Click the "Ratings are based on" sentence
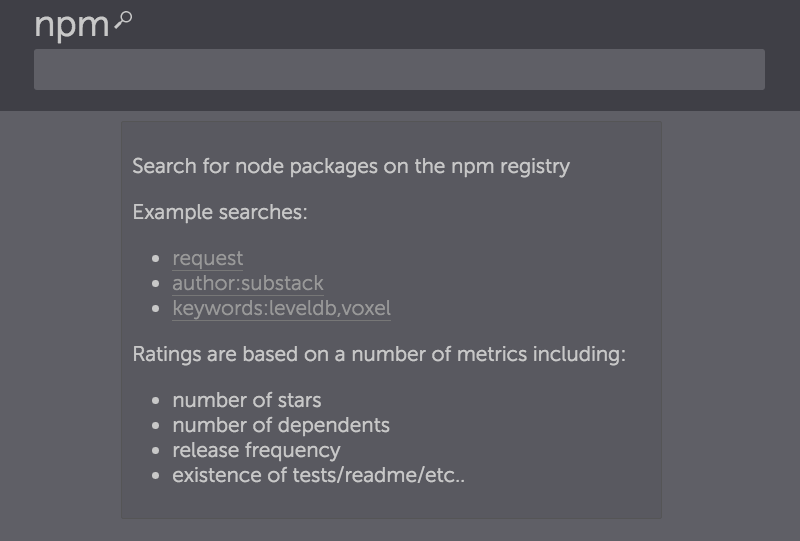Image resolution: width=800 pixels, height=541 pixels. tap(379, 355)
